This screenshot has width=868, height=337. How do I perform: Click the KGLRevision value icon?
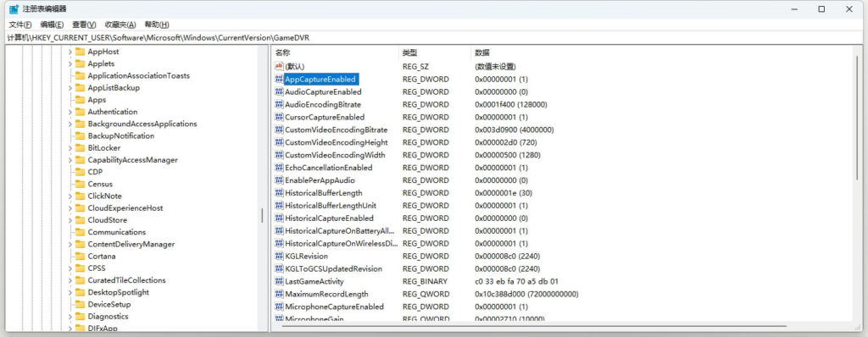tap(279, 257)
